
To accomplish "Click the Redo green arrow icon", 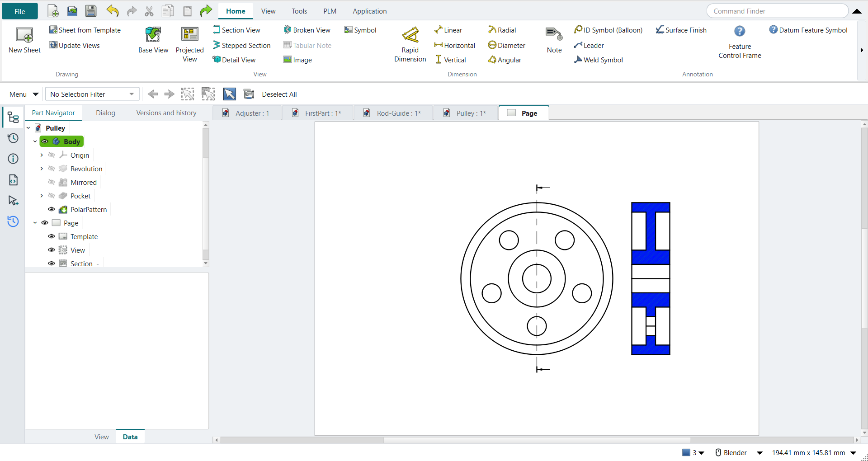I will 206,11.
